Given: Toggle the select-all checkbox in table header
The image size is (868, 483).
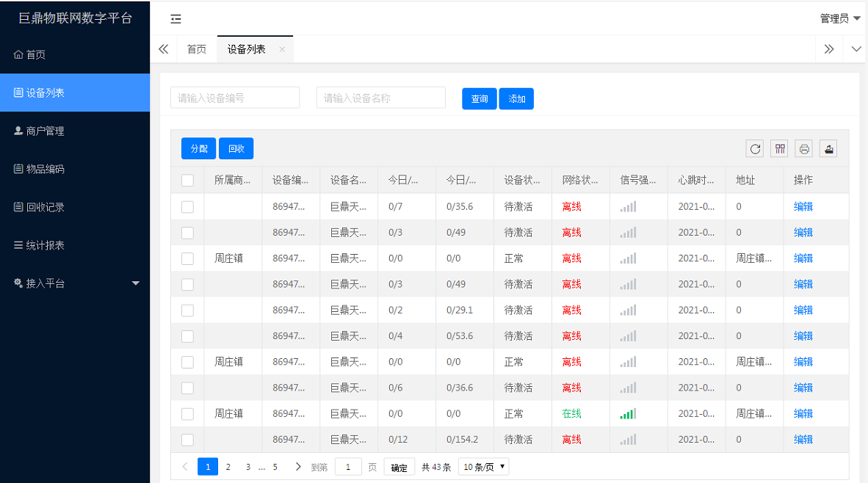Looking at the screenshot, I should (188, 181).
